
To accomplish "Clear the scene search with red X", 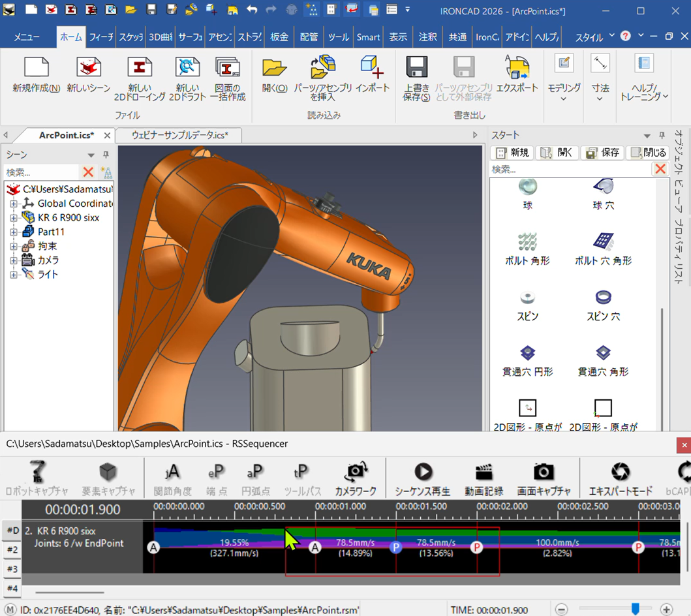I will pos(88,172).
